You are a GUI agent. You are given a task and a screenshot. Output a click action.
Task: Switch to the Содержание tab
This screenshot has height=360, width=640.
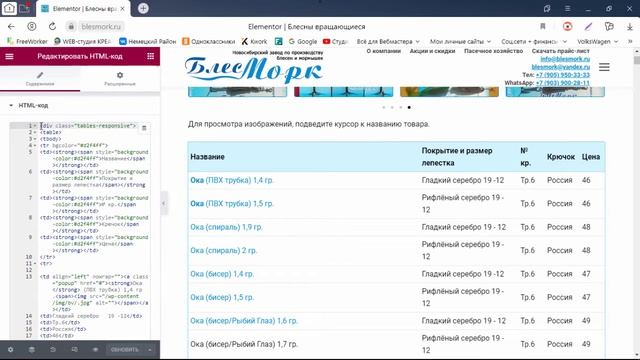click(x=40, y=79)
